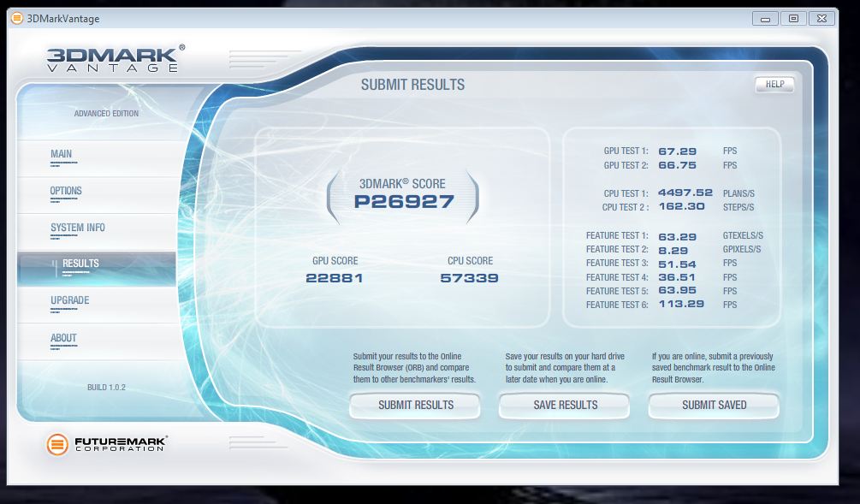860x504 pixels.
Task: Click the Submit Saved button
Action: pyautogui.click(x=714, y=406)
